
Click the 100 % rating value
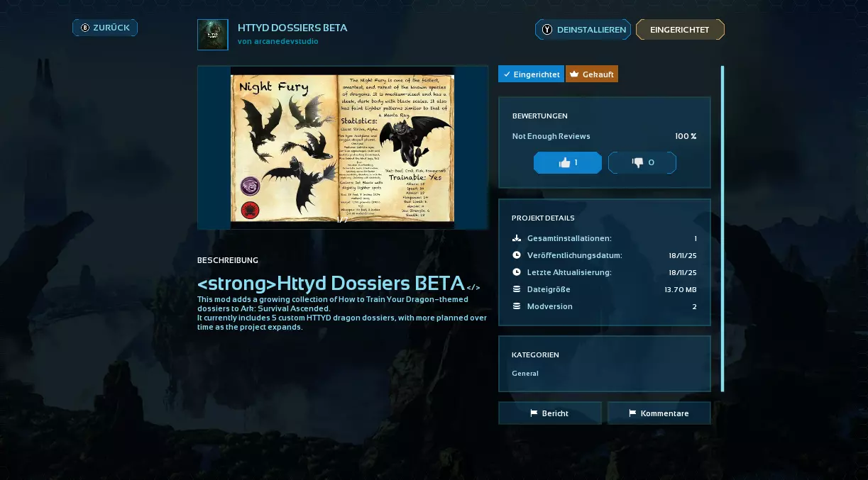686,136
